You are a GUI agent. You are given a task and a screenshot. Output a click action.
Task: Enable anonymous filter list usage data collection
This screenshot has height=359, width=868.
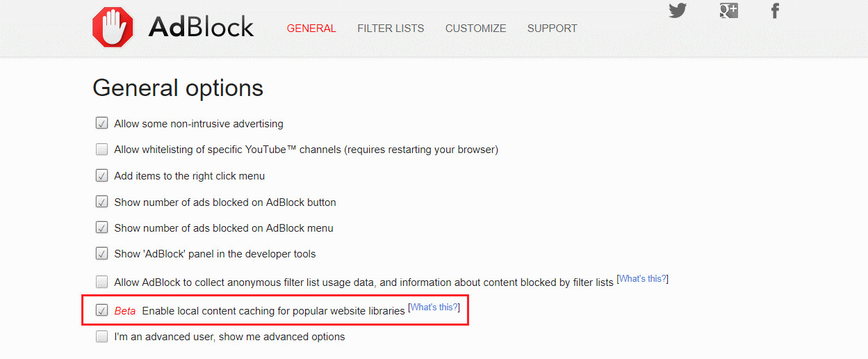pyautogui.click(x=102, y=282)
